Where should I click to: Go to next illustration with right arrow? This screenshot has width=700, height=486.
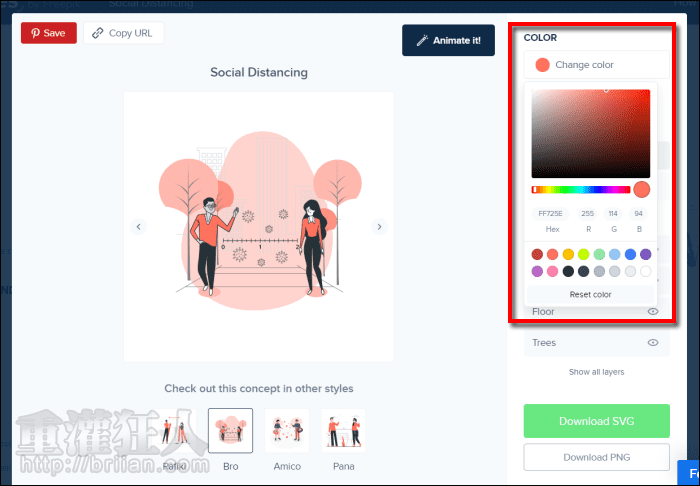click(379, 227)
